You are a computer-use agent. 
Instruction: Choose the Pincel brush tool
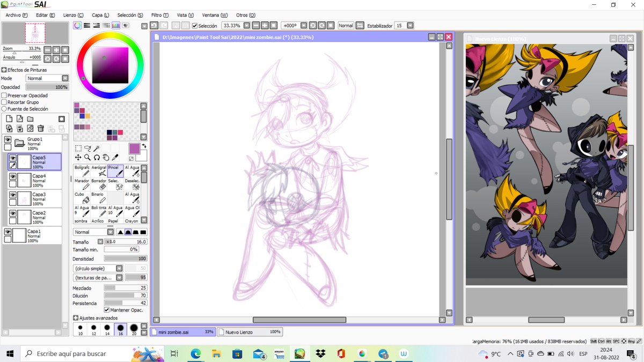[x=115, y=171]
